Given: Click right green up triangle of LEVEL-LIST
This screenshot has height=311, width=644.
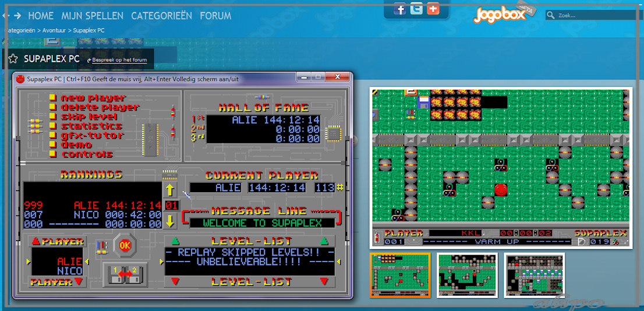Looking at the screenshot, I should click(x=324, y=241).
